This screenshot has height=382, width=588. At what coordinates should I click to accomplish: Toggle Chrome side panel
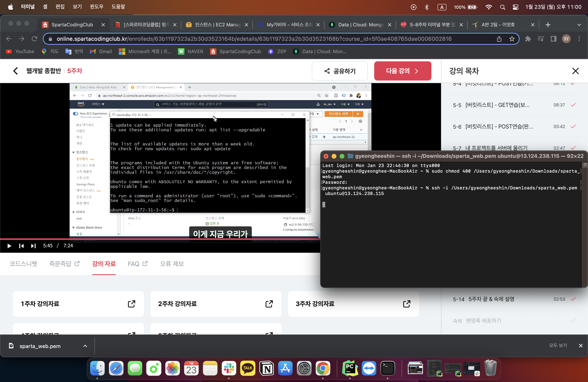553,39
